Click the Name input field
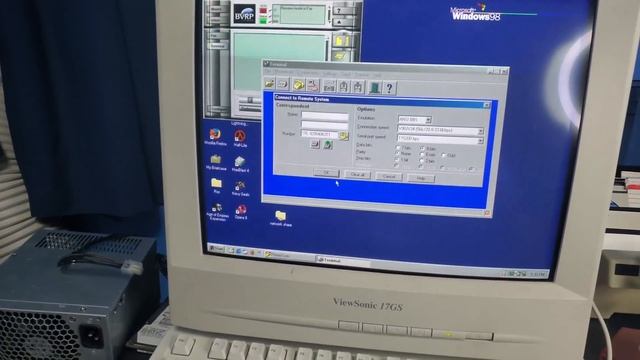Screen dimensions: 640x360 pos(324,116)
